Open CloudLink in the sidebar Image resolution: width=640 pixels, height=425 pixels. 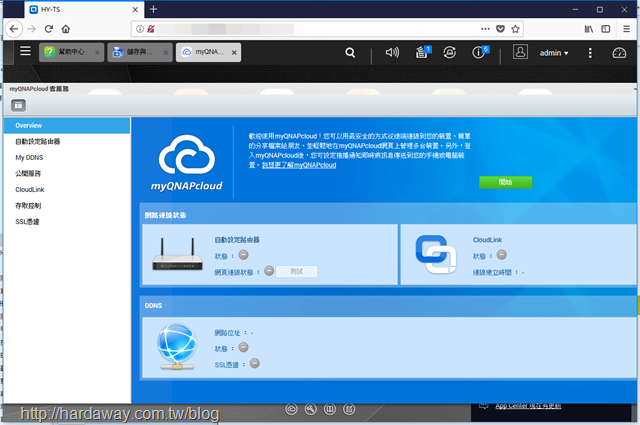pos(67,189)
